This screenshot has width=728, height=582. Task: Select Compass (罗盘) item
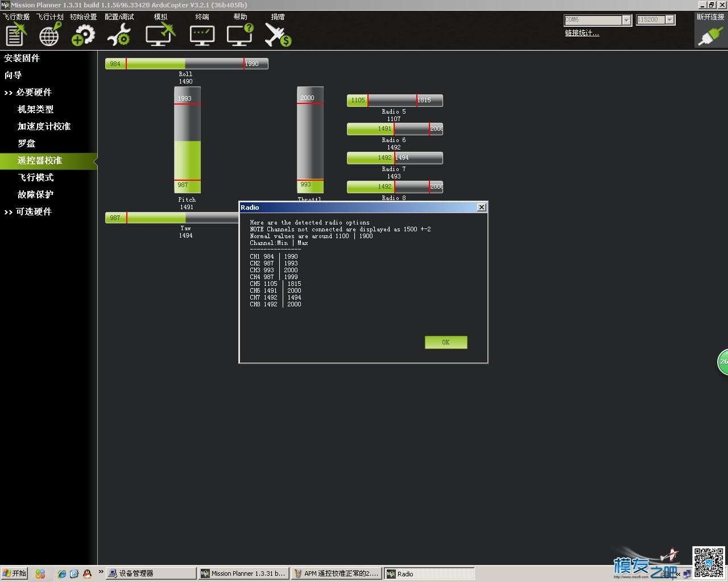[26, 143]
